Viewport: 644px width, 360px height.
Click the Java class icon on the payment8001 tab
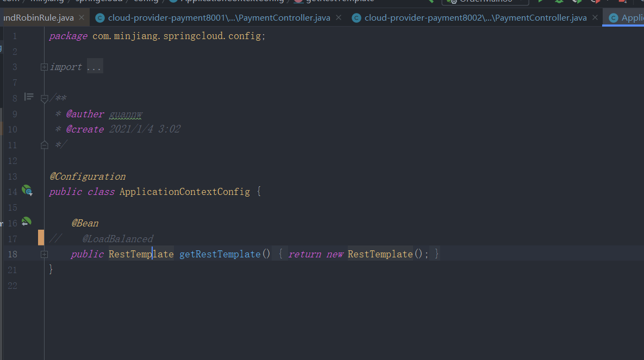coord(100,18)
